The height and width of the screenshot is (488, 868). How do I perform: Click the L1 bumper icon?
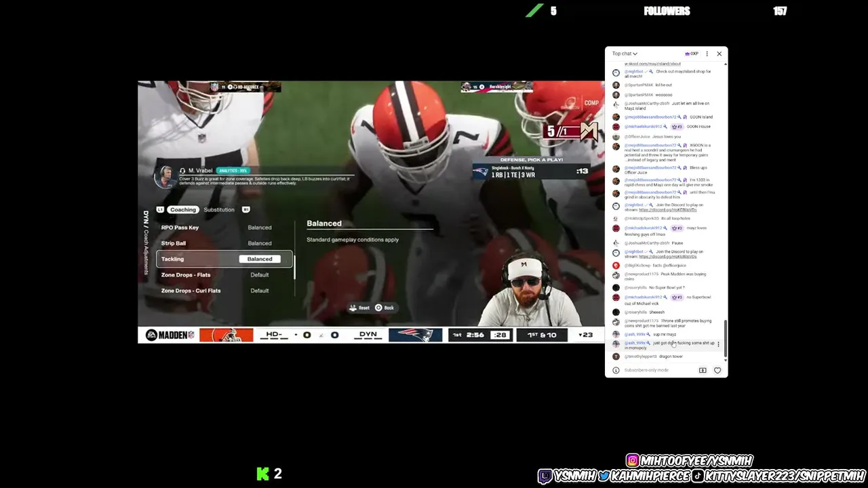tap(160, 209)
